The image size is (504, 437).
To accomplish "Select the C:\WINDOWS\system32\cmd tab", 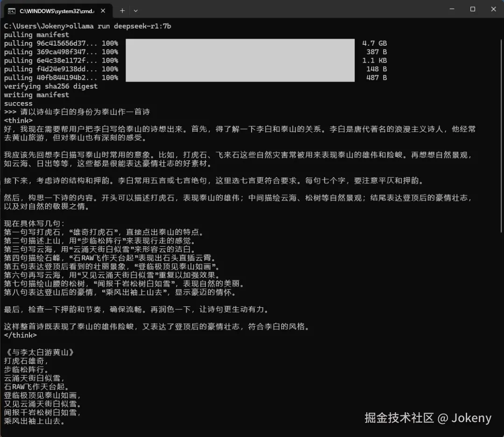I will (x=58, y=11).
